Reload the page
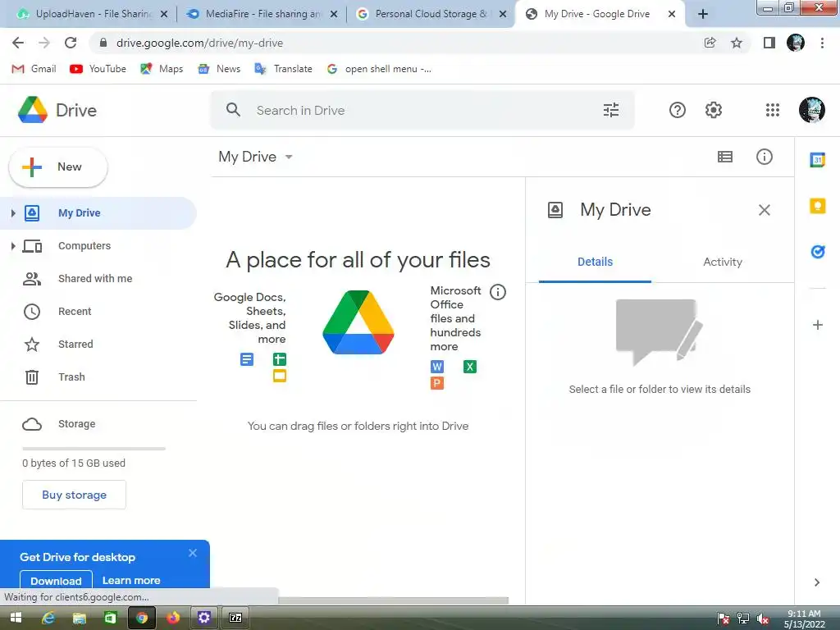840x630 pixels. coord(71,43)
